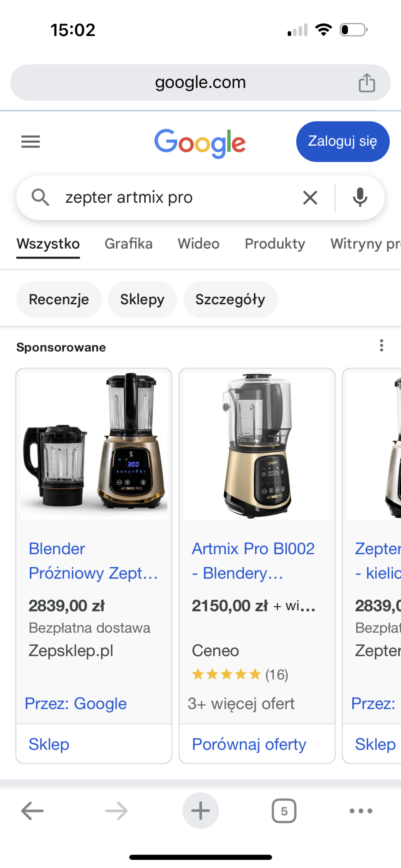
Task: Switch to the Grafika tab
Action: click(x=129, y=244)
